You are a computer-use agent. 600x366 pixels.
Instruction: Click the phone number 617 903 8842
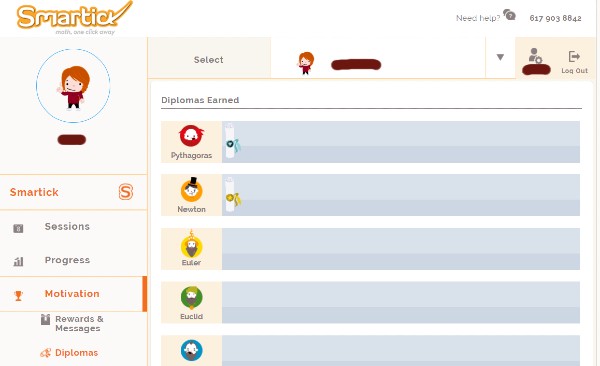pyautogui.click(x=555, y=18)
